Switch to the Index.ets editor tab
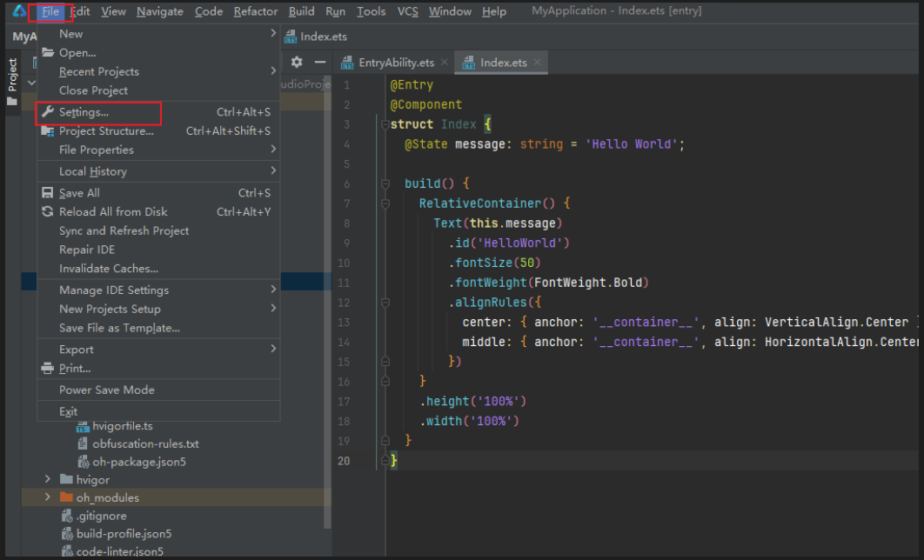The image size is (924, 560). click(x=503, y=63)
